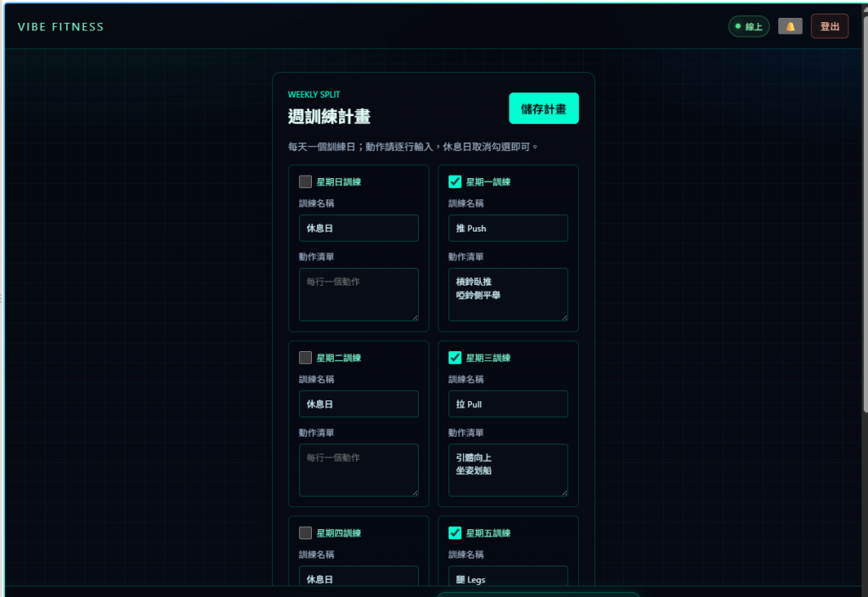Enable the 星期四訓練 checkbox
868x597 pixels.
pyautogui.click(x=305, y=533)
